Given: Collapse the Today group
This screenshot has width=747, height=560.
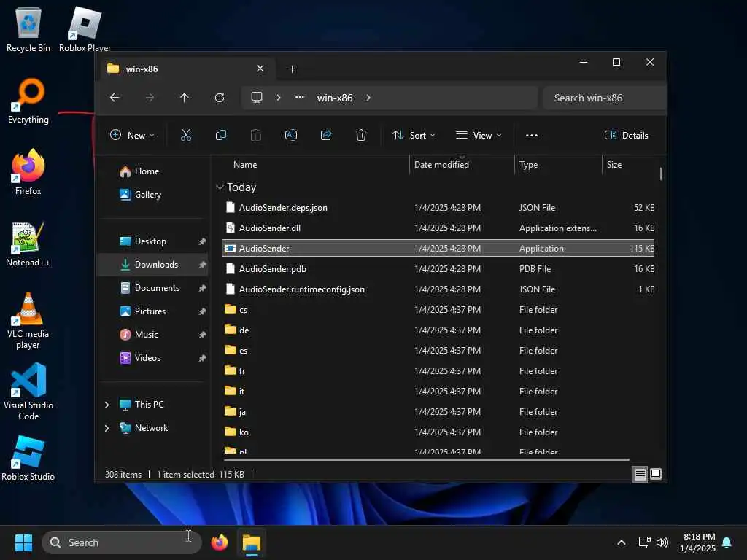Looking at the screenshot, I should click(x=220, y=187).
